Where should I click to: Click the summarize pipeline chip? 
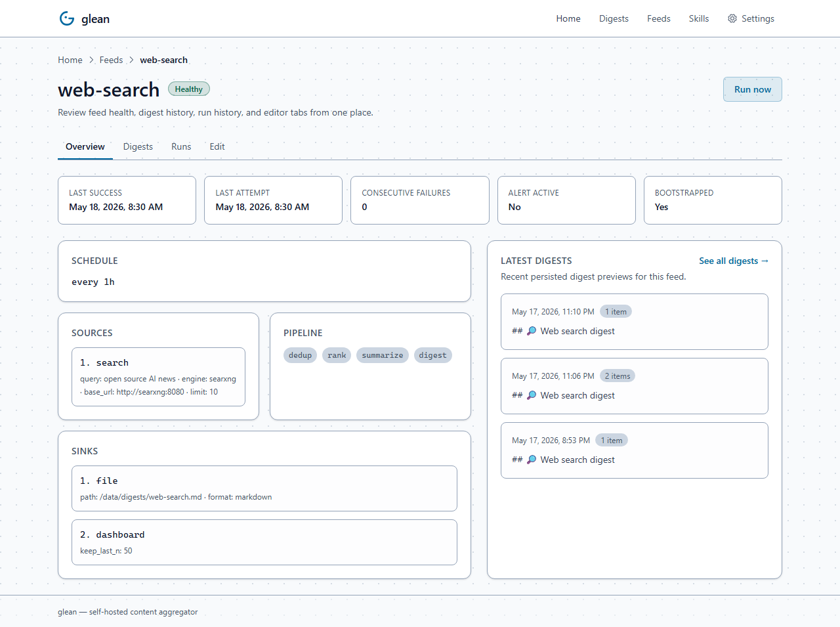[x=383, y=355]
